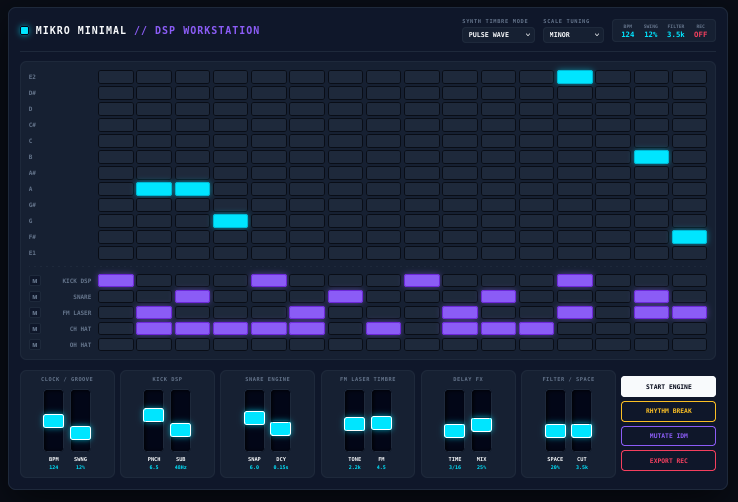Click the DCY decay slider
This screenshot has width=738, height=502.
[281, 421]
